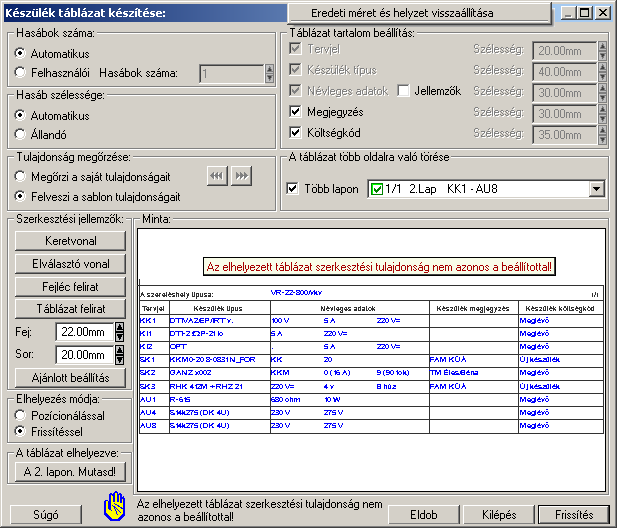Open Súgó help
The height and width of the screenshot is (528, 617).
pyautogui.click(x=46, y=515)
